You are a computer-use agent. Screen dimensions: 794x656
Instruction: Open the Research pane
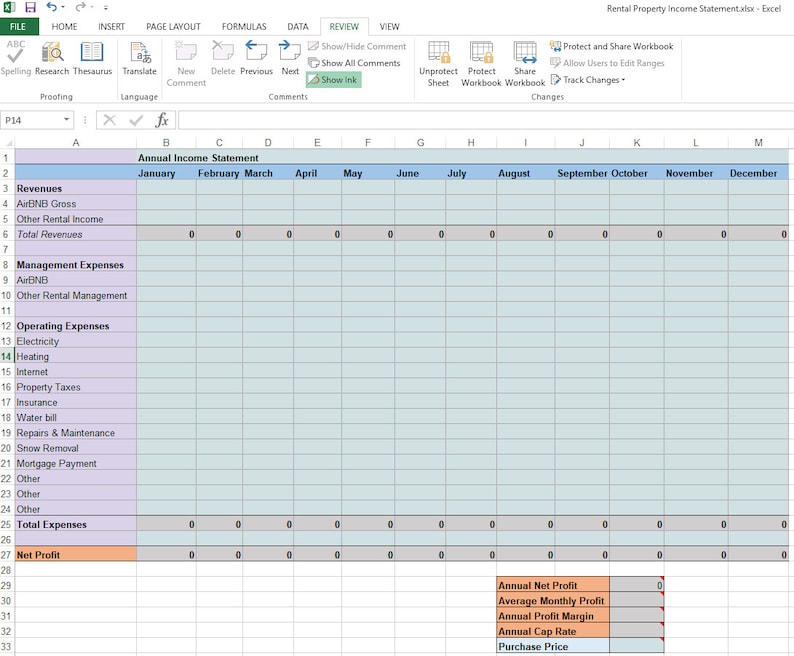click(x=52, y=58)
